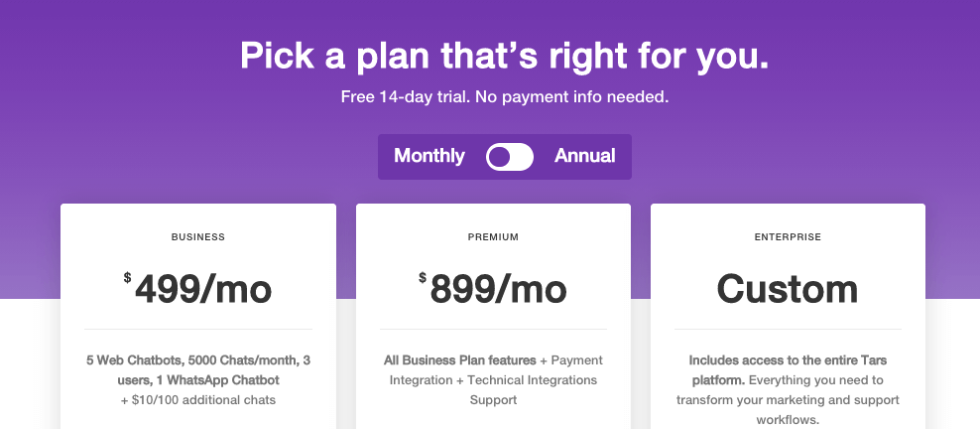Click "All Business Plan features" text
The width and height of the screenshot is (980, 429).
459,359
